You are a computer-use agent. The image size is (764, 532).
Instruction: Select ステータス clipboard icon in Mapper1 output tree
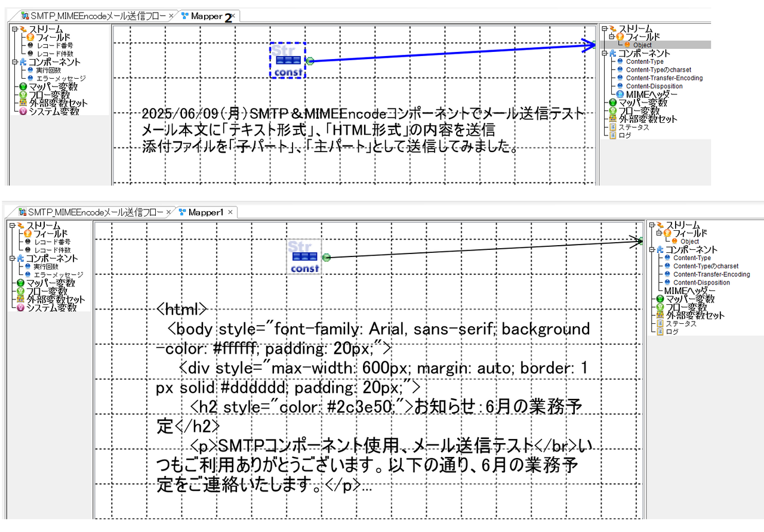point(660,324)
